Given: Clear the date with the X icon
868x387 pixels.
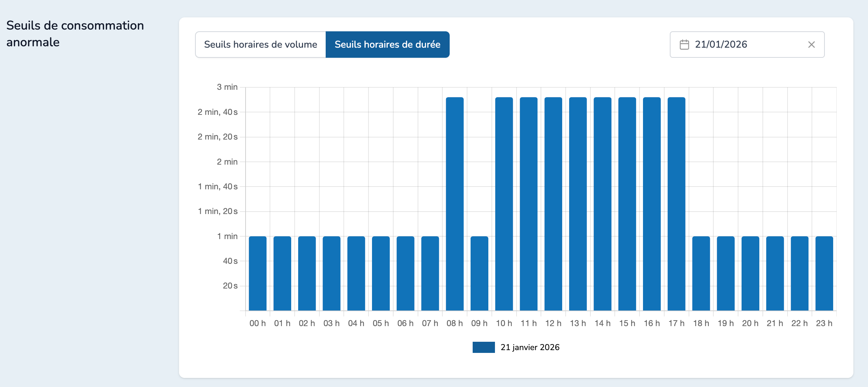Looking at the screenshot, I should coord(811,45).
